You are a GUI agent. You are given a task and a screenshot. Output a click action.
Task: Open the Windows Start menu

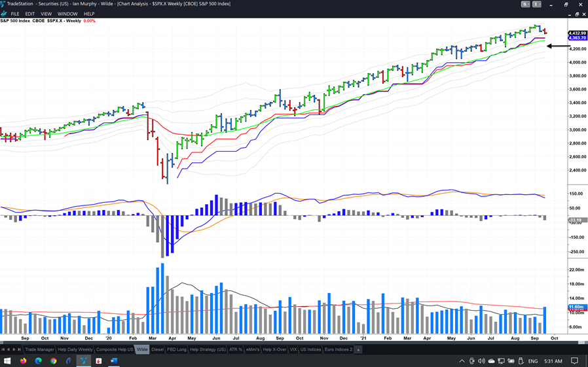click(x=7, y=360)
